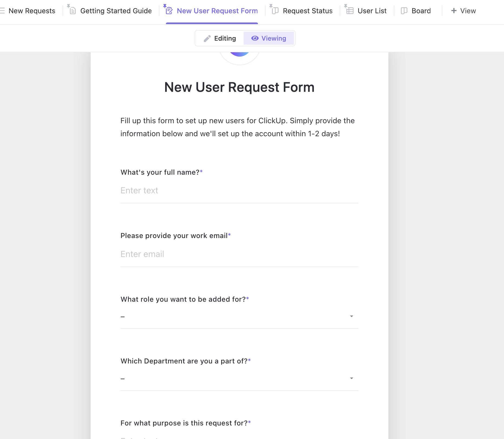The image size is (504, 439).
Task: Open the role selection dropdown
Action: [x=239, y=316]
